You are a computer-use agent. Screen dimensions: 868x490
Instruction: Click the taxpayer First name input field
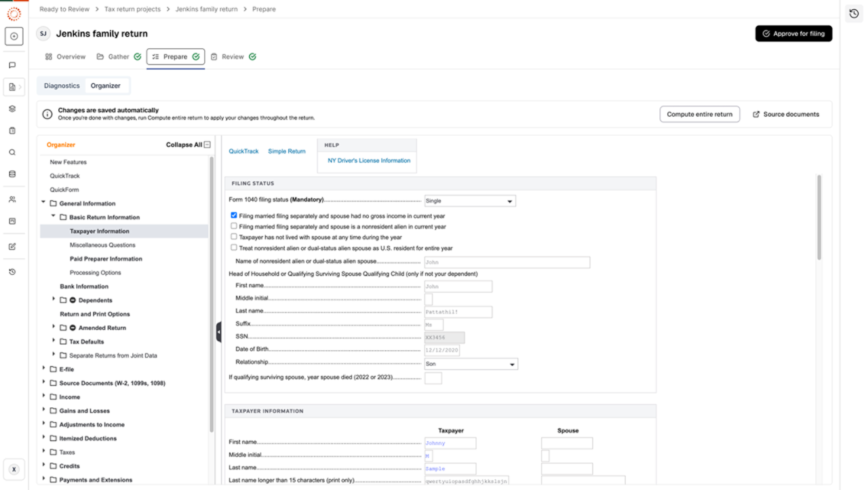pyautogui.click(x=450, y=443)
